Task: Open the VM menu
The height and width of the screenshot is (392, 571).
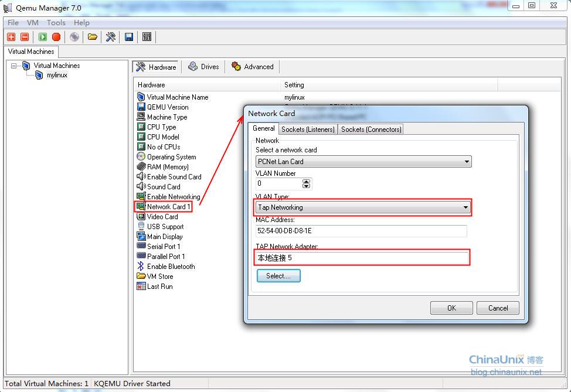Action: tap(33, 23)
